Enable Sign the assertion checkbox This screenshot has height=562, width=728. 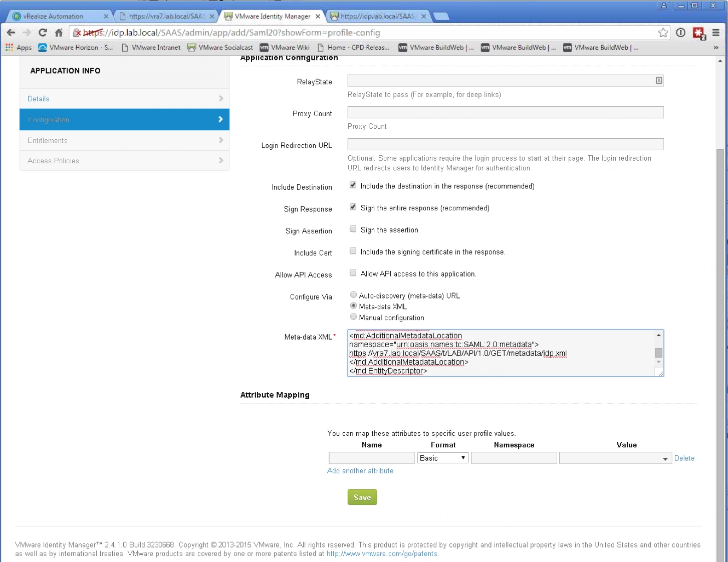coord(353,229)
